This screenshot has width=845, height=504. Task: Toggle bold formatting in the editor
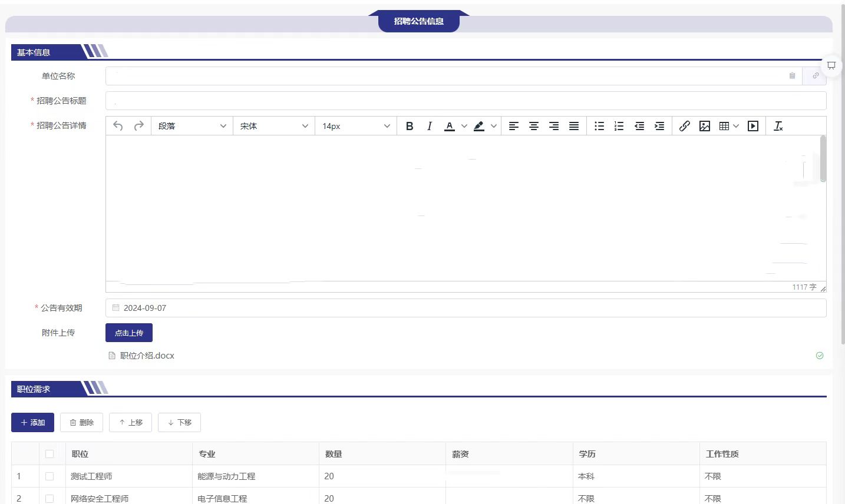click(x=410, y=126)
